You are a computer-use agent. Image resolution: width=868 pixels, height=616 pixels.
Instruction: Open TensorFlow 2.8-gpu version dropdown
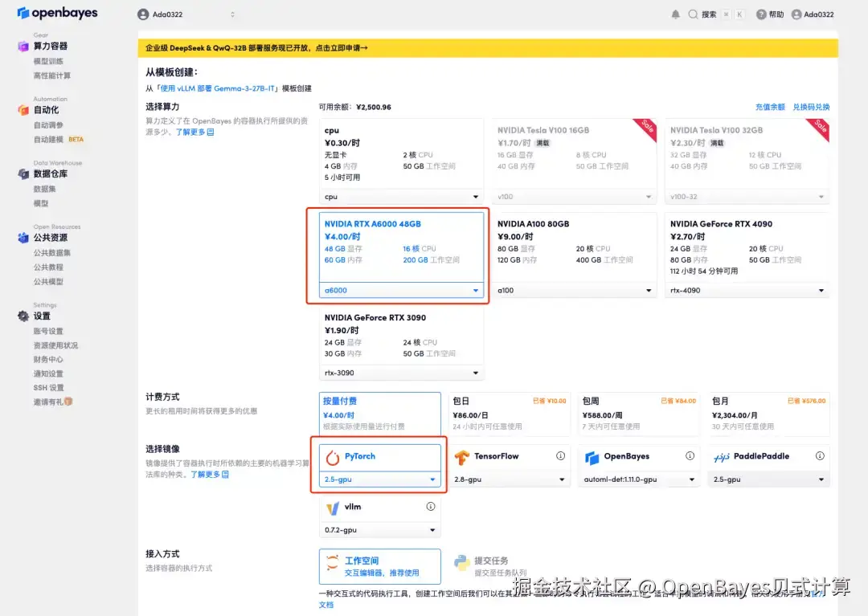pos(510,479)
